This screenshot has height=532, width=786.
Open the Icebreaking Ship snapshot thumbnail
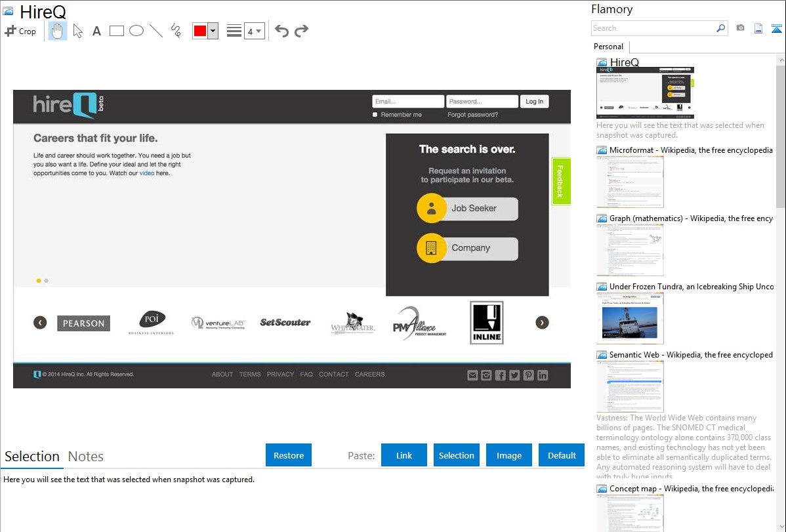point(630,318)
